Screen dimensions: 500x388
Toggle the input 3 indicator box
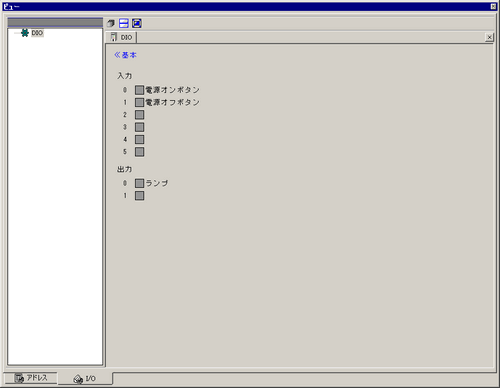[139, 127]
